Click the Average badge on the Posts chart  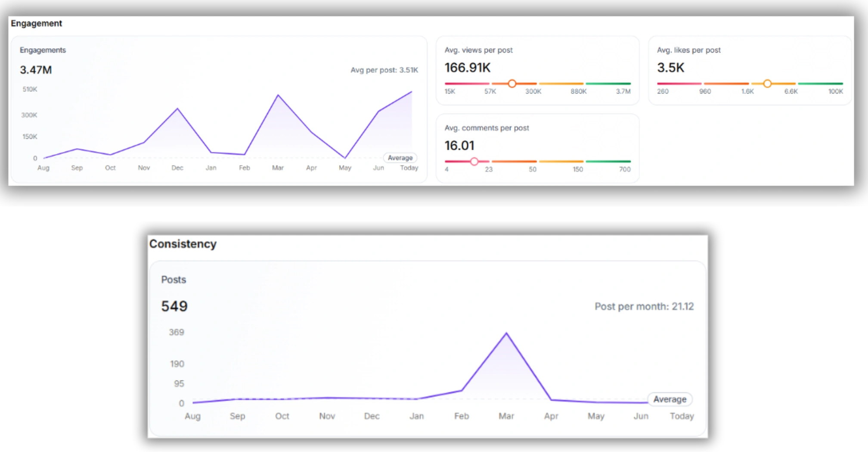click(670, 399)
